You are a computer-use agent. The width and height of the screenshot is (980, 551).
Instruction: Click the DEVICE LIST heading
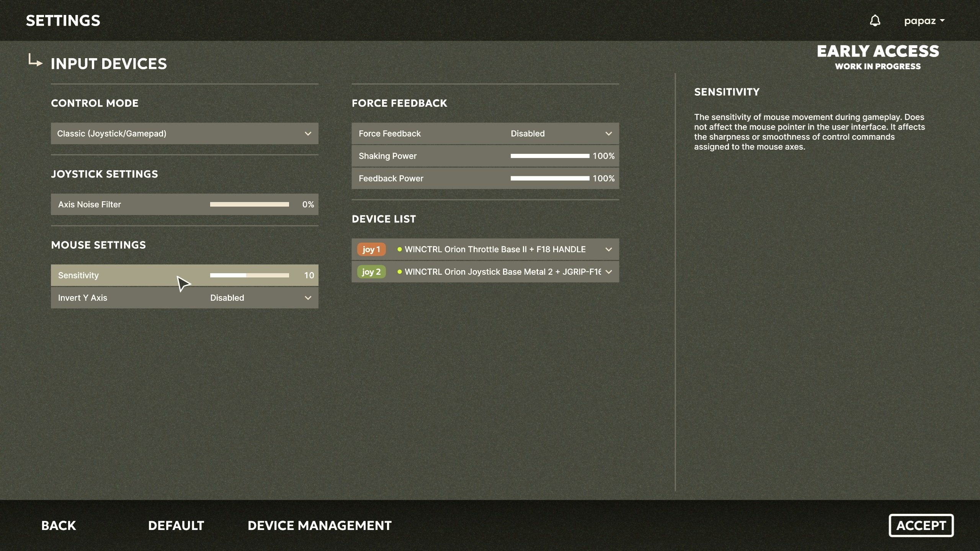coord(384,219)
